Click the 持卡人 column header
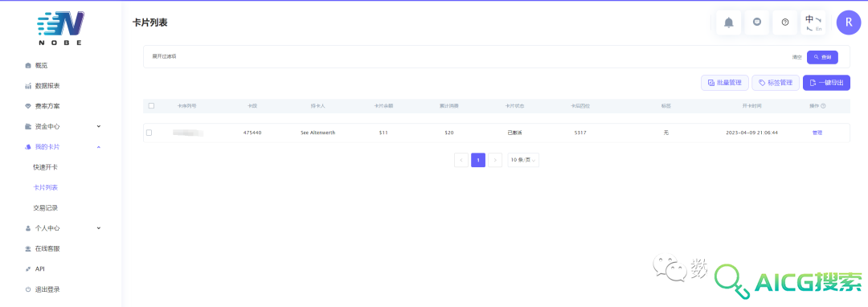This screenshot has height=307, width=868. [317, 105]
